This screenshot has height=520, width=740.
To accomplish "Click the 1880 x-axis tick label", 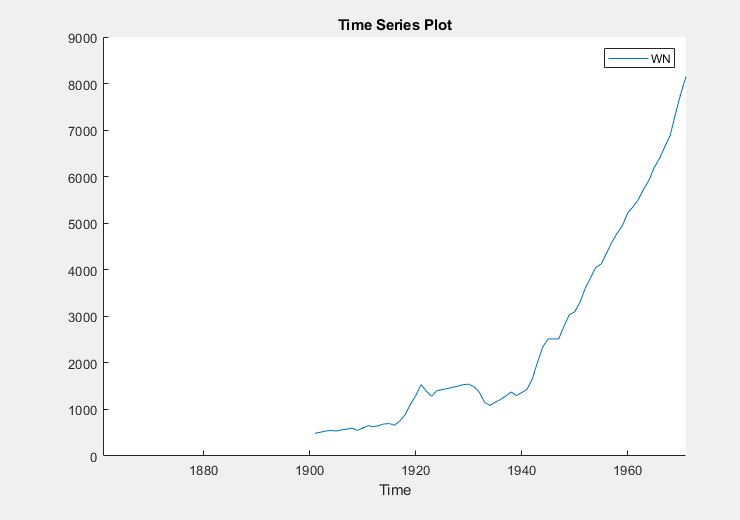I will pos(203,469).
